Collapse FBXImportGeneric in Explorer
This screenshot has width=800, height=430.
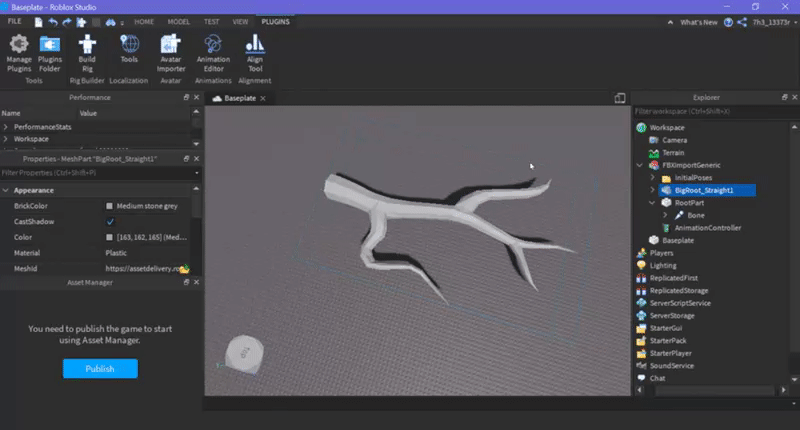640,165
